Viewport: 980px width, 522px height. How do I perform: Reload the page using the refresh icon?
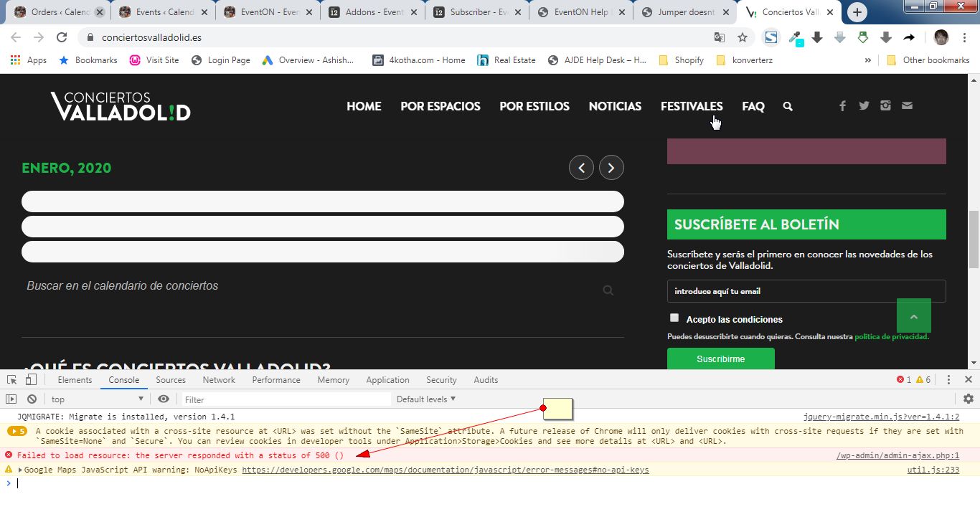pyautogui.click(x=62, y=37)
